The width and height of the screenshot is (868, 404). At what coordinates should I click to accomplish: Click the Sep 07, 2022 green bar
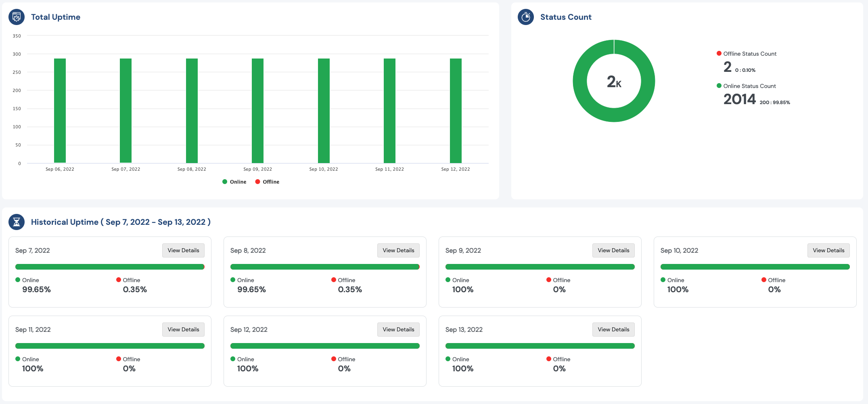pos(126,111)
